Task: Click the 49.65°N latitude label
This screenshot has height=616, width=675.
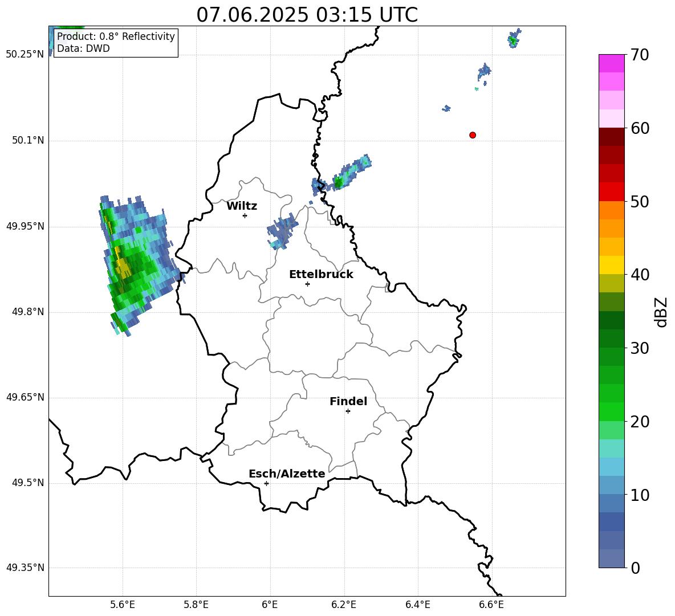Action: 25,397
